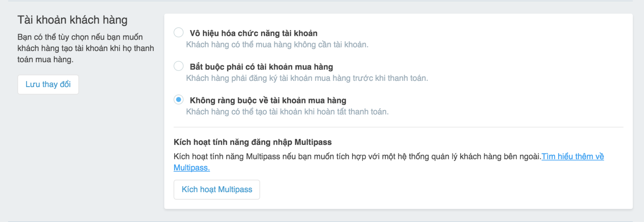The image size is (644, 222).
Task: Select the Vô hiệu hóa chức năng tài khoản radio button
Action: (179, 32)
